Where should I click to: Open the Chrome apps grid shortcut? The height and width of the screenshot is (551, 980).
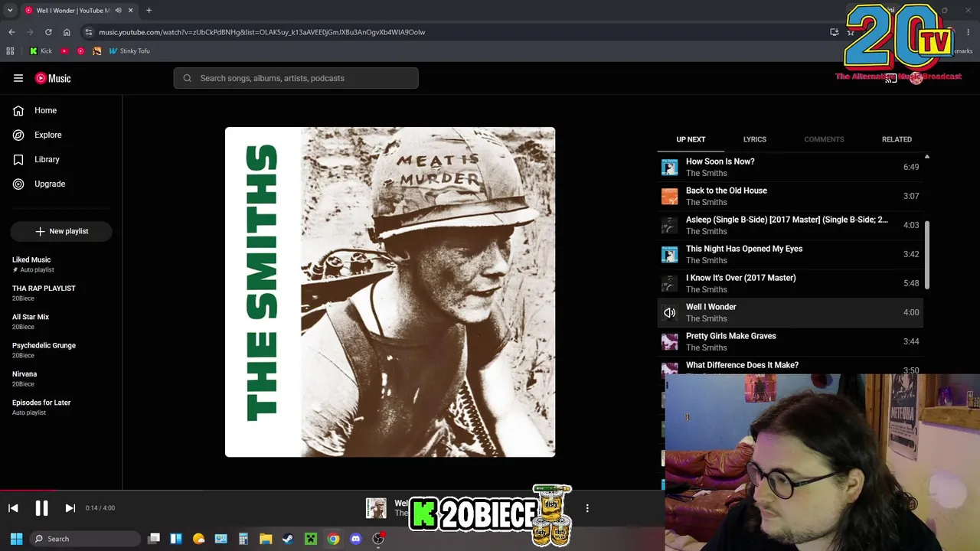(x=10, y=51)
